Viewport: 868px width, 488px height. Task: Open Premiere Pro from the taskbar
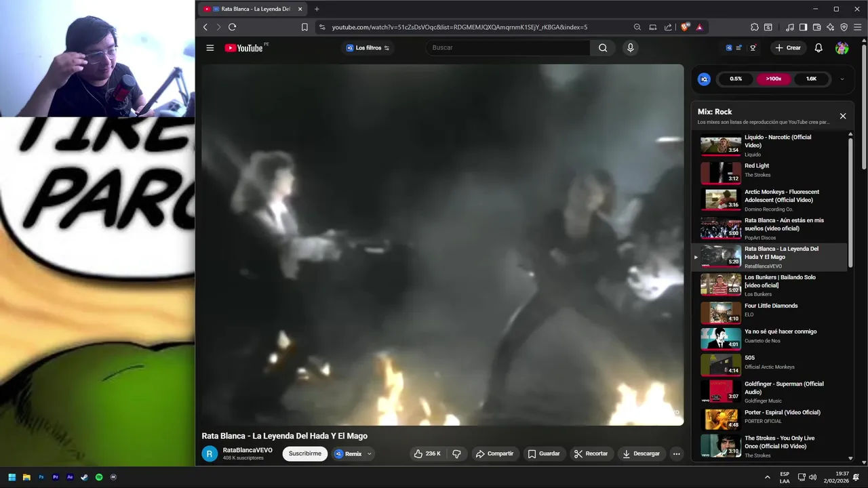click(x=56, y=477)
